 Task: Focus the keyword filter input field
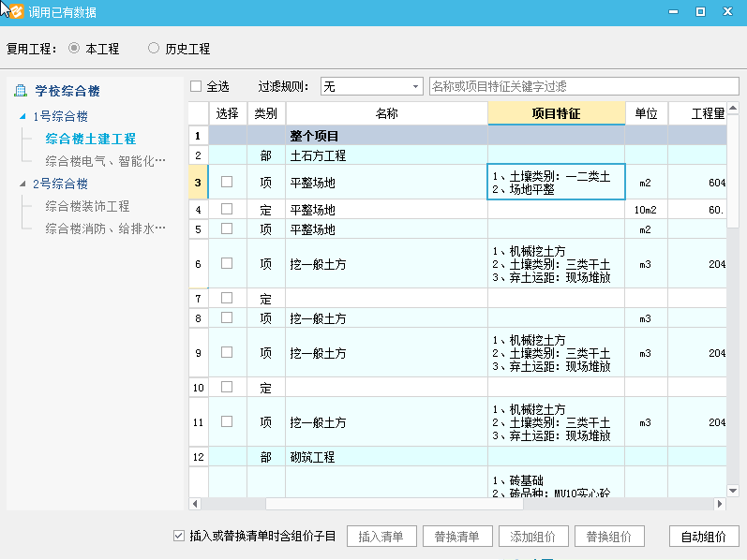tap(583, 86)
